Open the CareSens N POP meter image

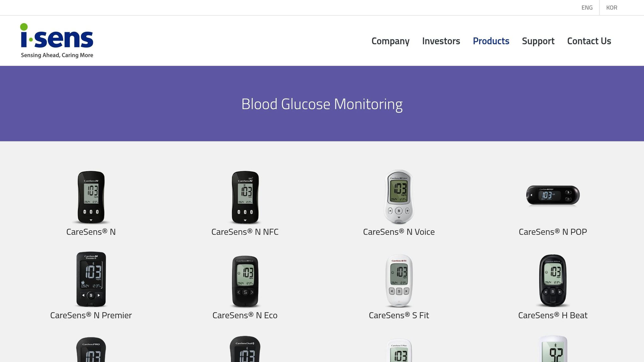(553, 195)
